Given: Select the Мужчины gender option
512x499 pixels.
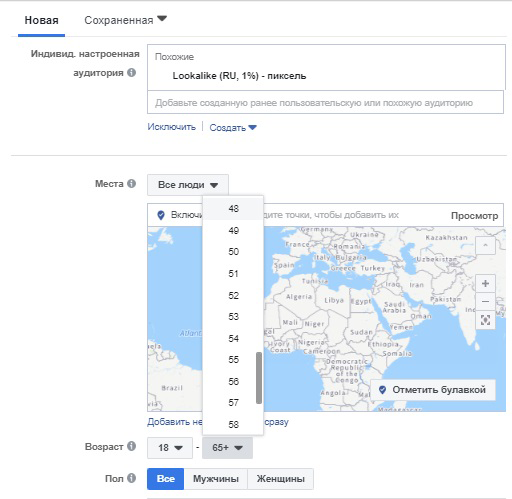Looking at the screenshot, I should point(216,479).
